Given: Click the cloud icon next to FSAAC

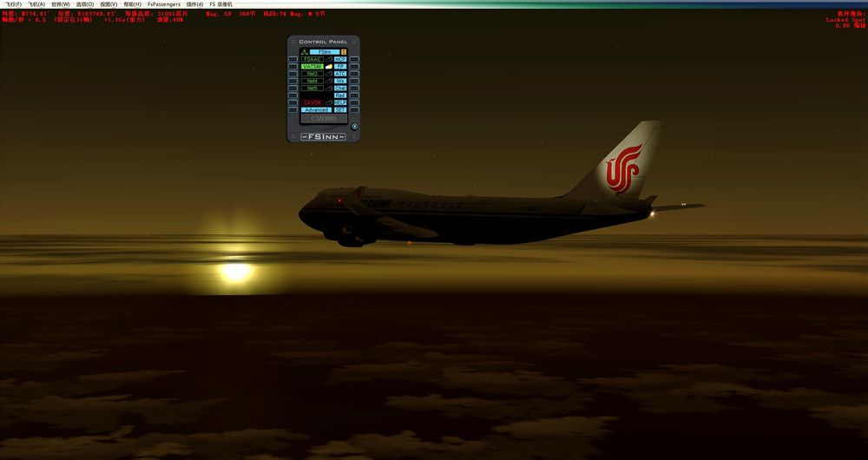Looking at the screenshot, I should tap(329, 59).
